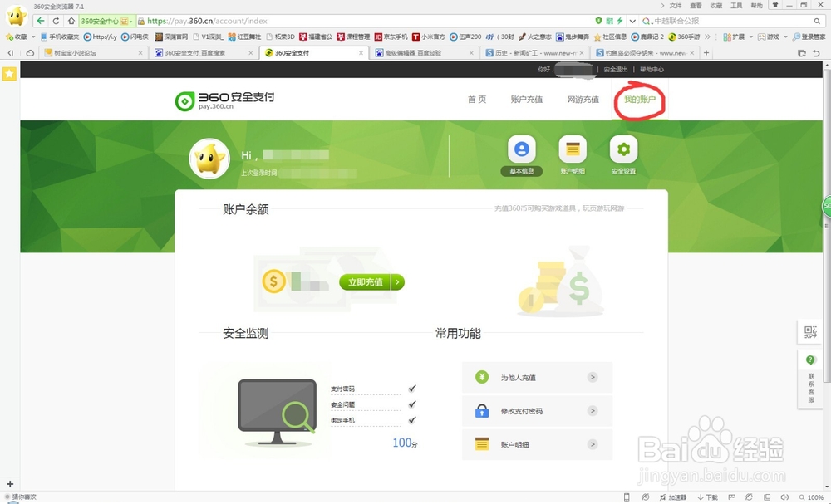The height and width of the screenshot is (504, 831).
Task: Click checkmark beside 支付密码
Action: (412, 387)
